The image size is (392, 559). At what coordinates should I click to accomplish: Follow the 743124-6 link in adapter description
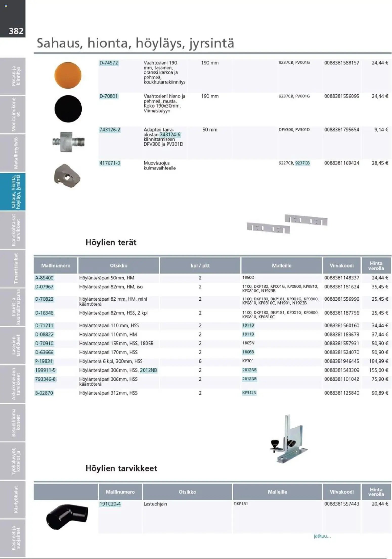[170, 135]
